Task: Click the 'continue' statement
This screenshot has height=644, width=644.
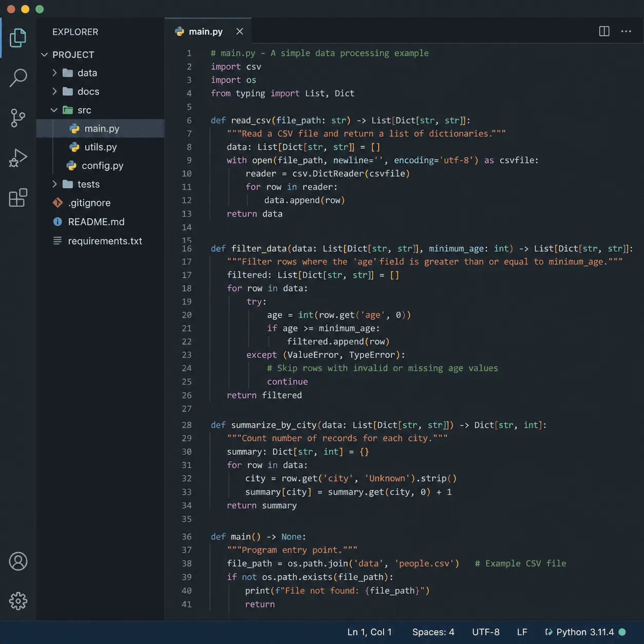Action: click(x=287, y=382)
